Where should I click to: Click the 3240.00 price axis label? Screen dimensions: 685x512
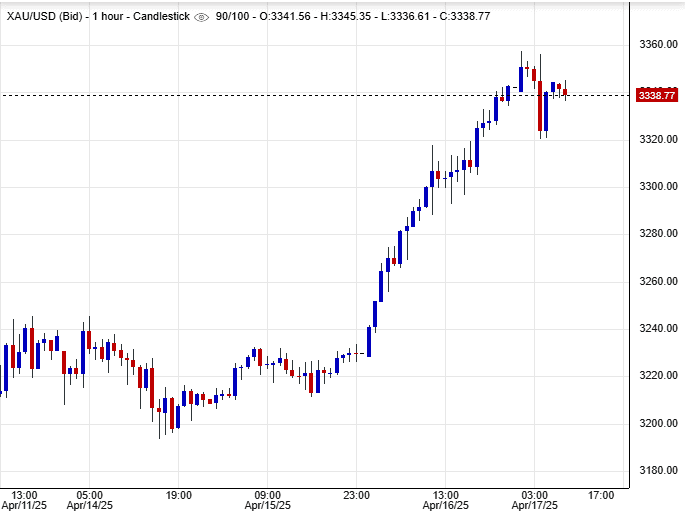coord(657,329)
